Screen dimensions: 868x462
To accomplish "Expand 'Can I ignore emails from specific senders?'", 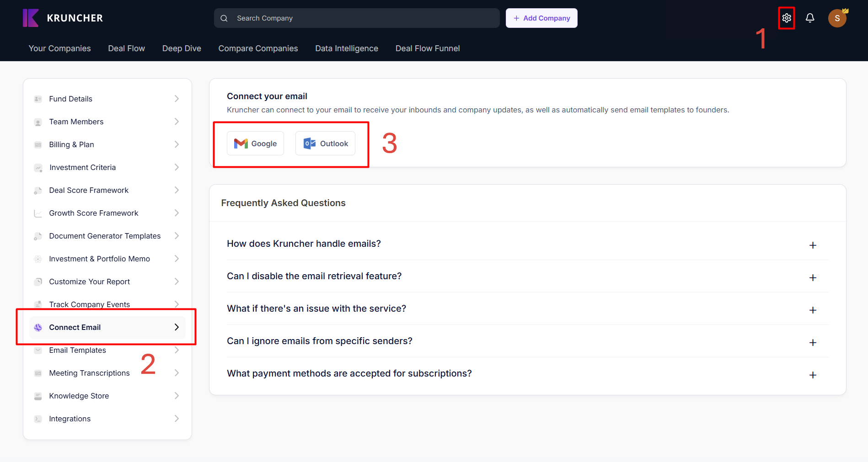I will click(812, 343).
